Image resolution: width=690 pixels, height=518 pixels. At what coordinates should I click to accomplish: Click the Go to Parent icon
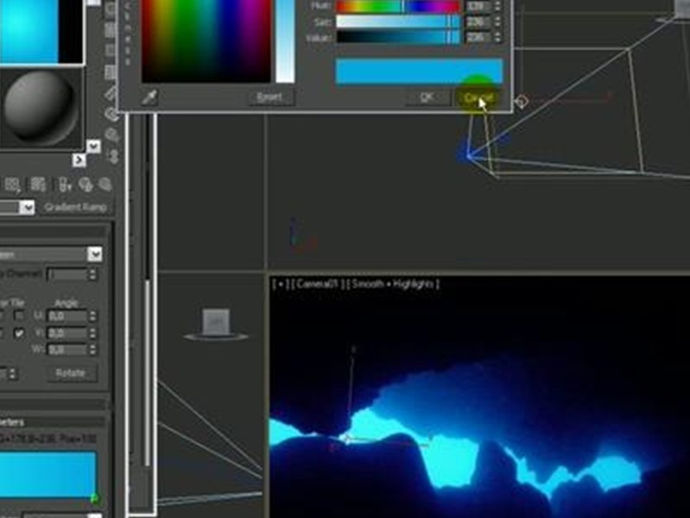pyautogui.click(x=85, y=185)
